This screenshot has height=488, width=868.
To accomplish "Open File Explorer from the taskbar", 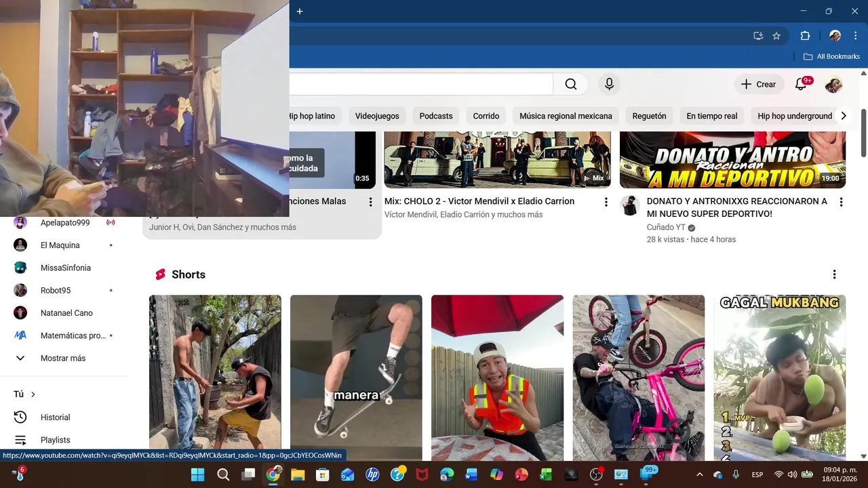I will [x=298, y=474].
